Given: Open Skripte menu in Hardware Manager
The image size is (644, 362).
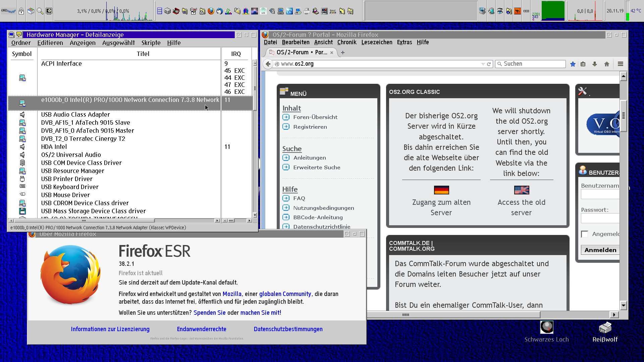Looking at the screenshot, I should click(151, 43).
